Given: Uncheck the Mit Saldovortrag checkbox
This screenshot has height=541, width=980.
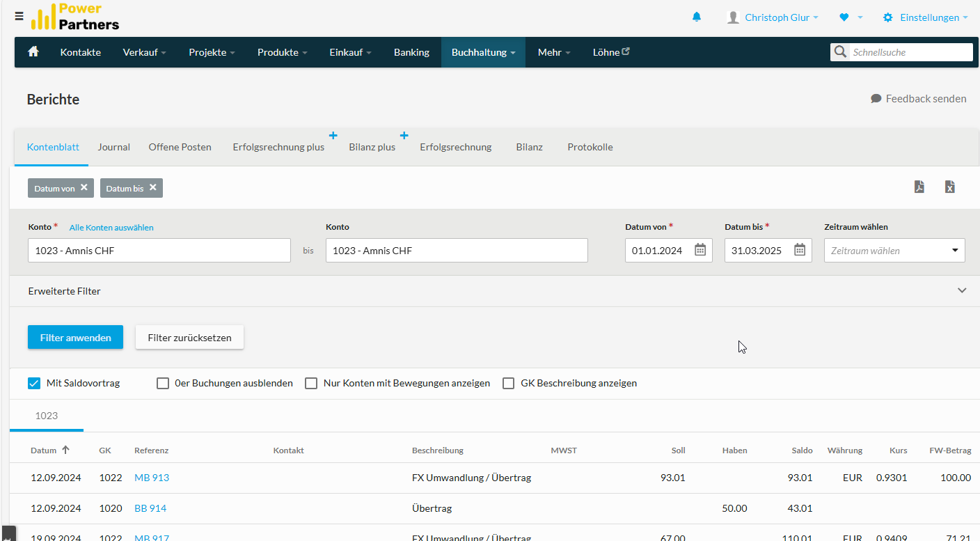Looking at the screenshot, I should click(x=34, y=383).
